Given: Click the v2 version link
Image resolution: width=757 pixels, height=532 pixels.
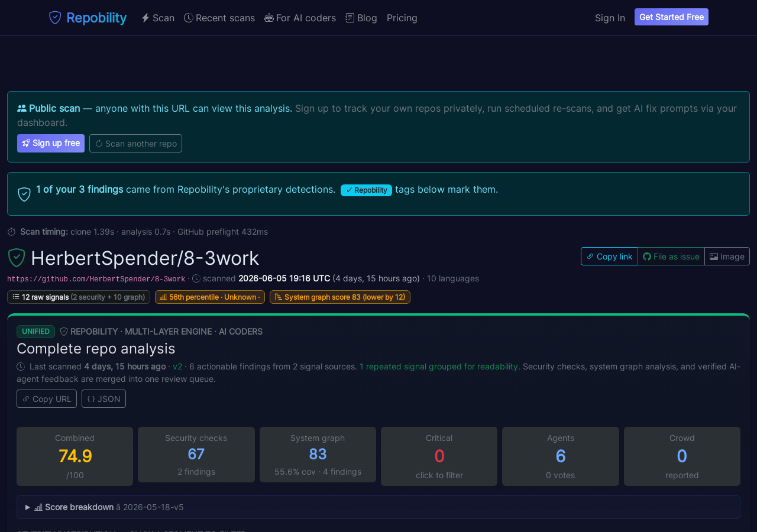Looking at the screenshot, I should coord(177,366).
